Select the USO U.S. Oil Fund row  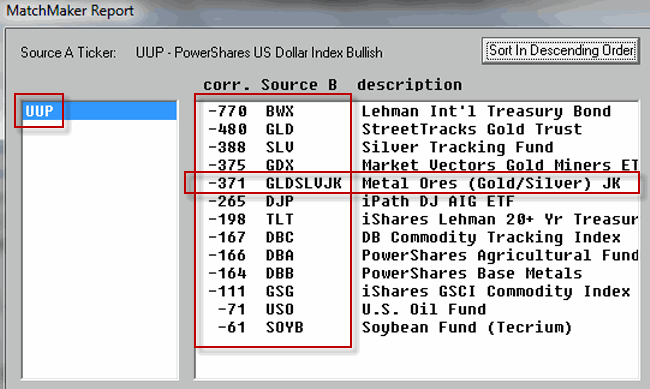[417, 309]
